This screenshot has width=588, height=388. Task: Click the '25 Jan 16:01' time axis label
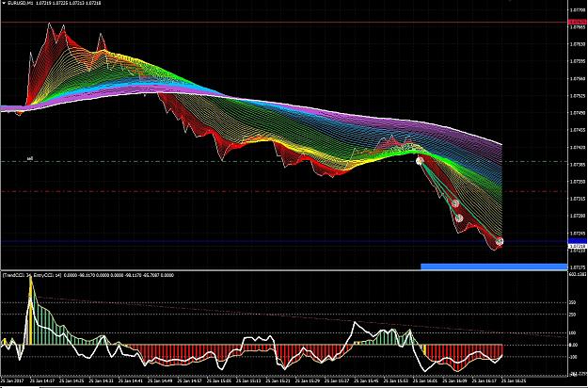(425, 380)
